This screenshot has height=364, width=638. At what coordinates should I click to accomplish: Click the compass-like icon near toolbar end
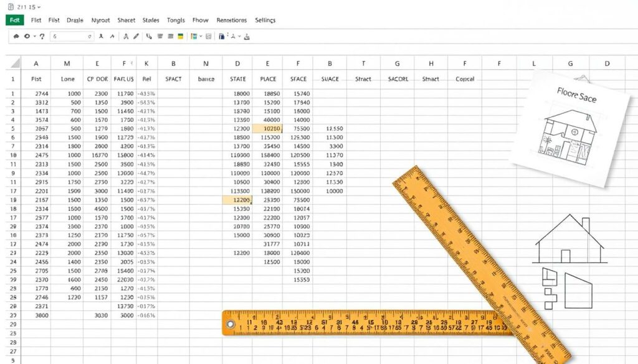(x=233, y=36)
